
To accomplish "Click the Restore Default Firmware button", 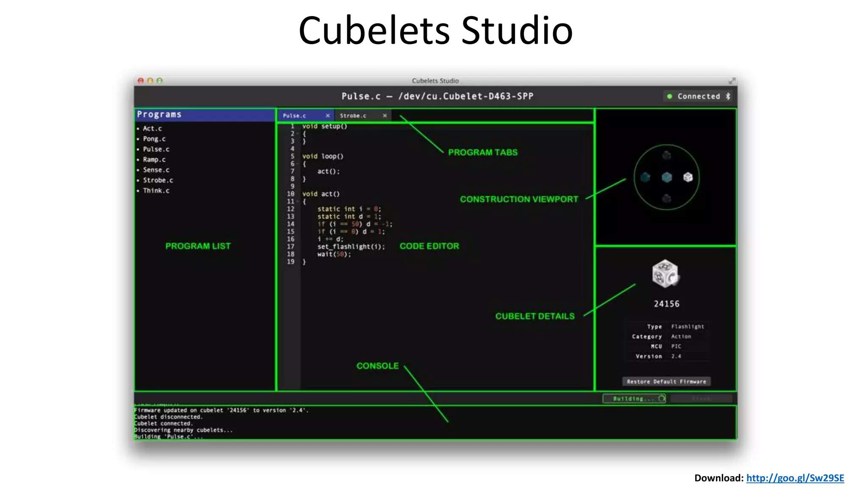I will tap(667, 382).
